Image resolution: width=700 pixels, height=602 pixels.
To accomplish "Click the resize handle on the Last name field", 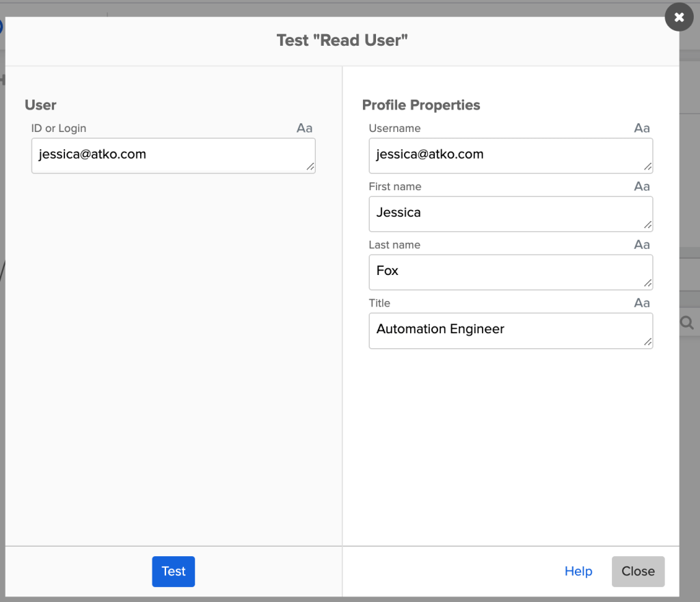I will [648, 283].
